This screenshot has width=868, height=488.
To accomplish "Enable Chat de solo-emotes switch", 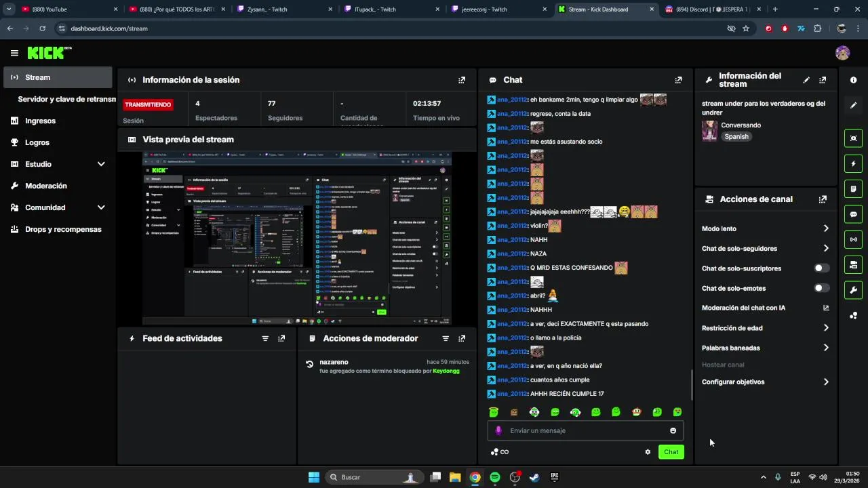I will click(821, 288).
